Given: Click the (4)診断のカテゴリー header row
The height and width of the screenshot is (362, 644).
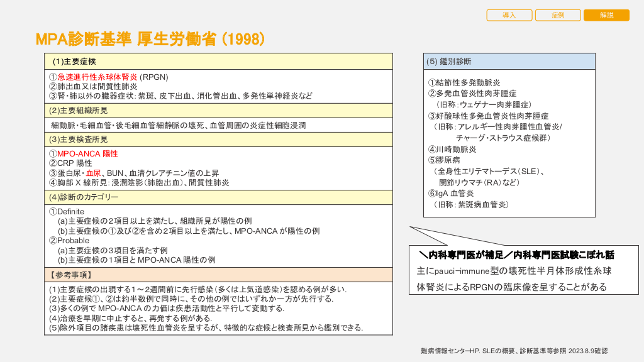Looking at the screenshot, I should [x=84, y=197].
